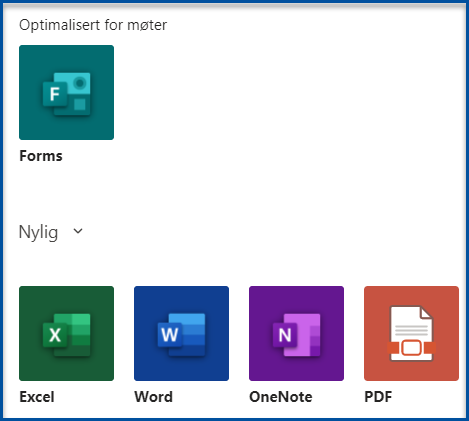Click the Word text label
The width and height of the screenshot is (469, 421).
coord(154,397)
